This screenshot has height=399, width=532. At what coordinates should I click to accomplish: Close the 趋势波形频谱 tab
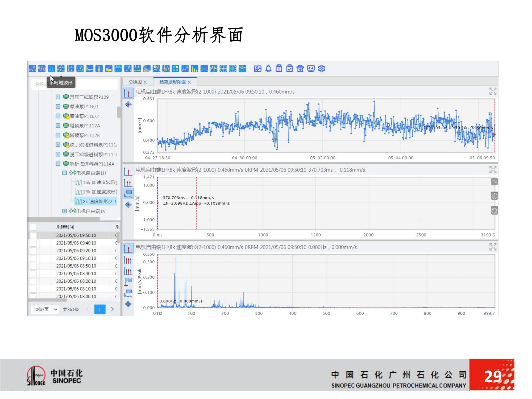click(x=189, y=82)
